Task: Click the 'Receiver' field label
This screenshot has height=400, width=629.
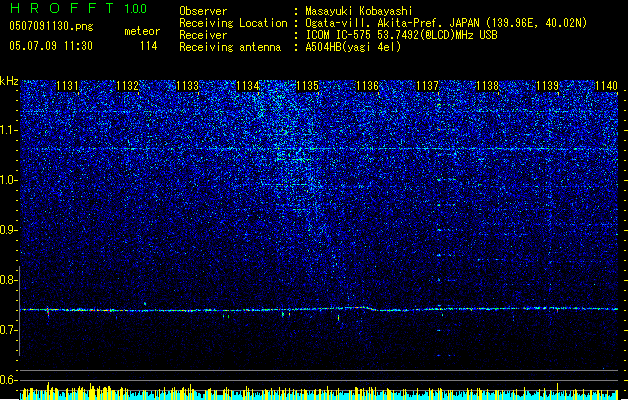Action: (x=203, y=35)
